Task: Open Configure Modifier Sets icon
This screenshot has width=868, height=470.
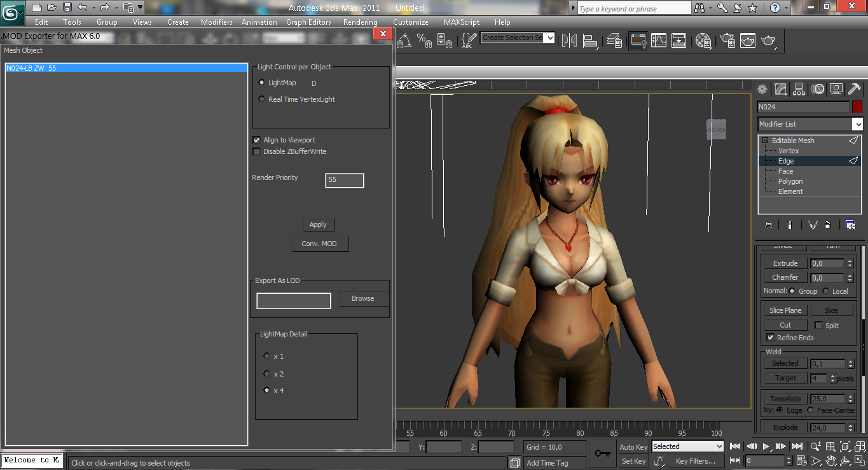Action: coord(850,225)
